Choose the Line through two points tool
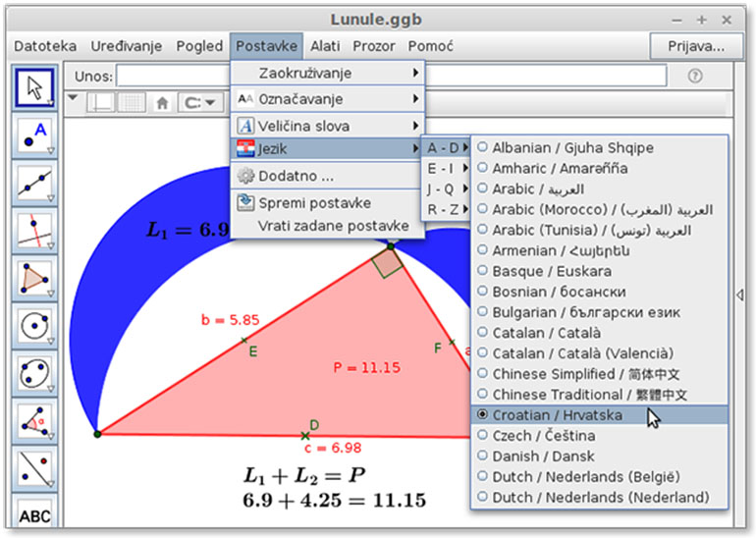Screen dimensions: 756x538 pyautogui.click(x=34, y=184)
